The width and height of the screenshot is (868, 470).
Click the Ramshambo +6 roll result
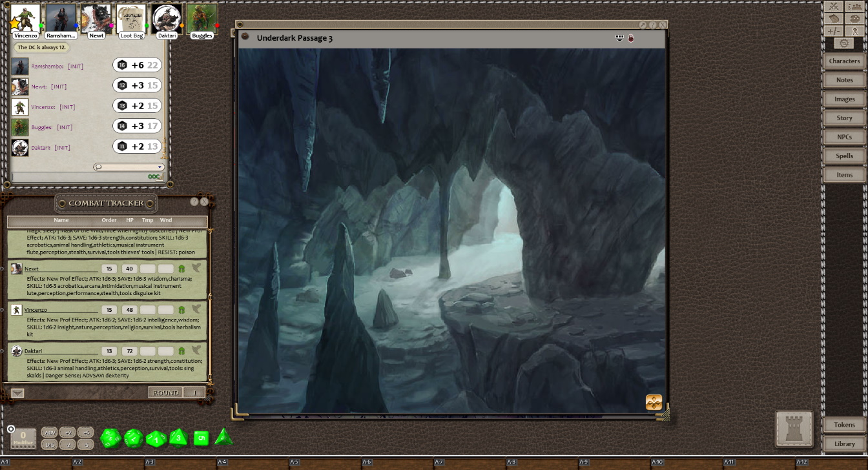point(137,65)
